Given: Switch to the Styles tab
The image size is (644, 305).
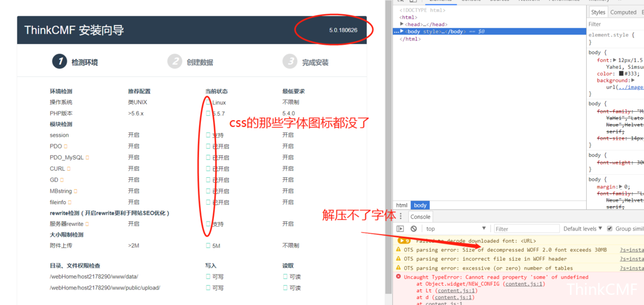Looking at the screenshot, I should point(598,13).
